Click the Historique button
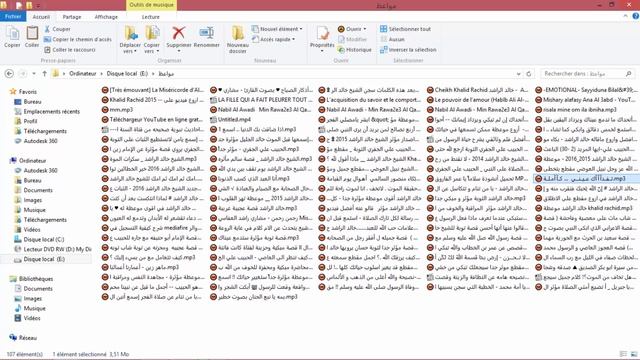 pyautogui.click(x=355, y=50)
